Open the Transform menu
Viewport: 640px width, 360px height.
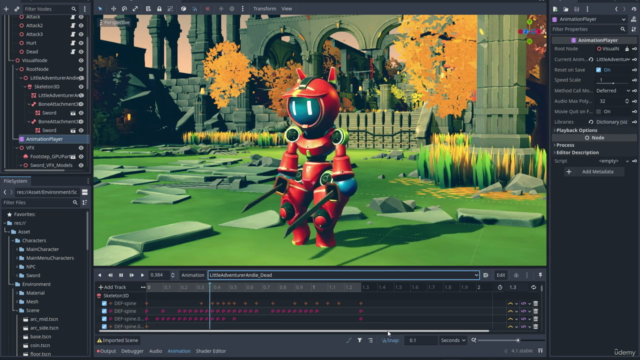[264, 9]
